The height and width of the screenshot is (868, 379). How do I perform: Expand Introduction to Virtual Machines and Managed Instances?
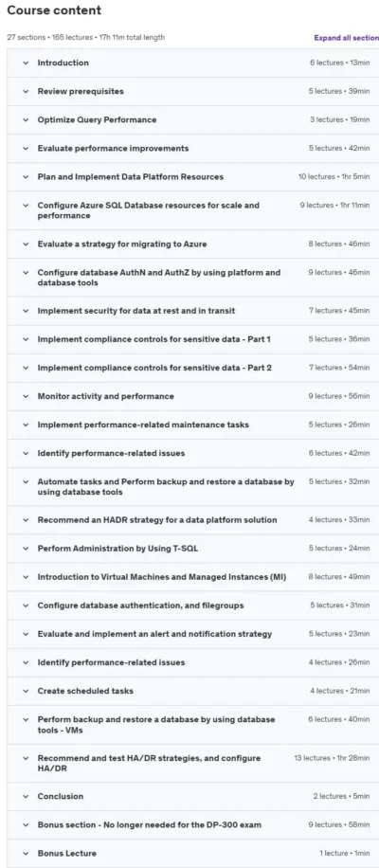point(193,577)
